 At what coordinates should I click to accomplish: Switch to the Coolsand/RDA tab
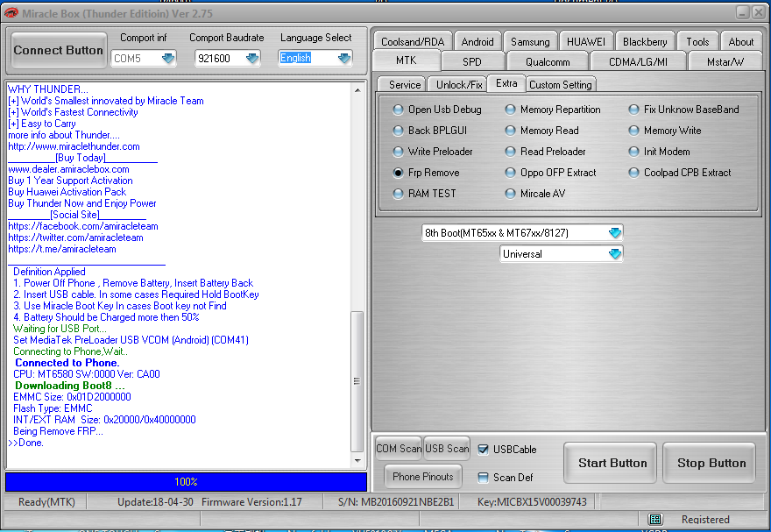pyautogui.click(x=413, y=42)
